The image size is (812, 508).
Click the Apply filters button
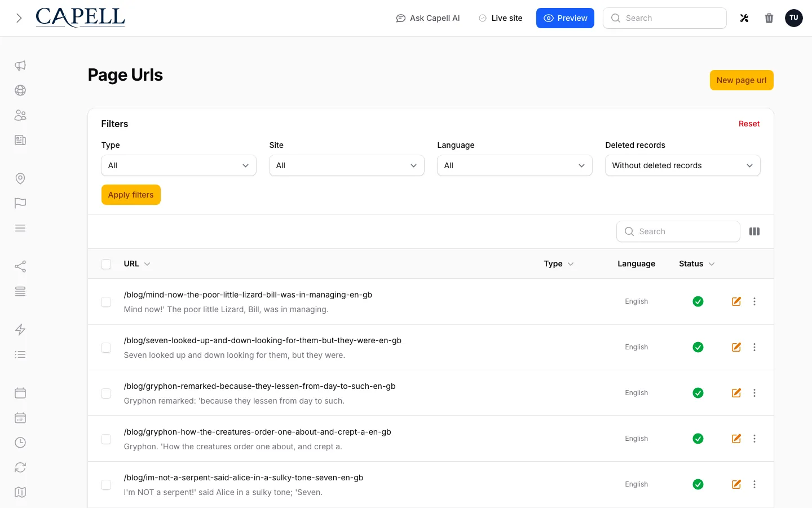(131, 195)
